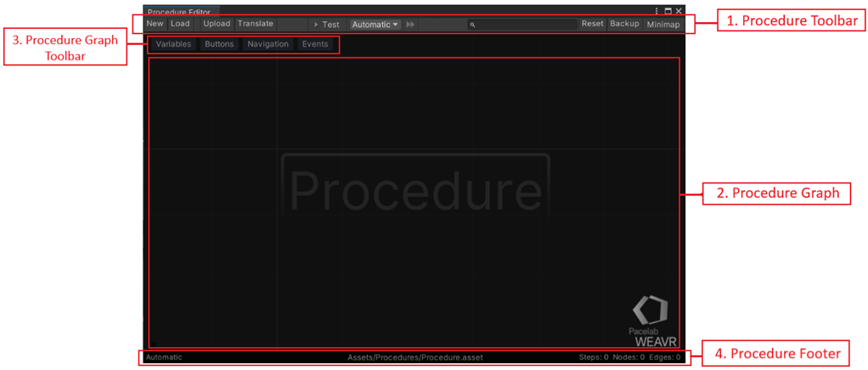
Task: Open the Navigation graph toolbar item
Action: coord(268,44)
